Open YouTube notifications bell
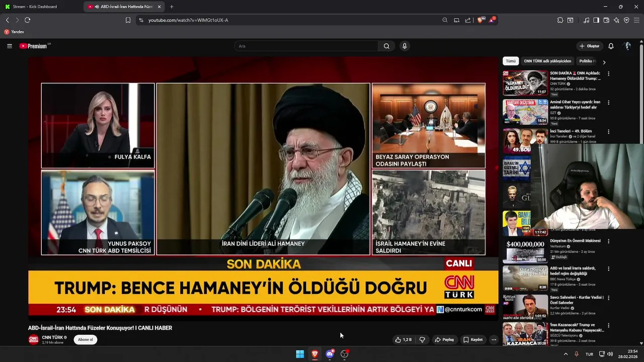The image size is (644, 362). click(611, 46)
